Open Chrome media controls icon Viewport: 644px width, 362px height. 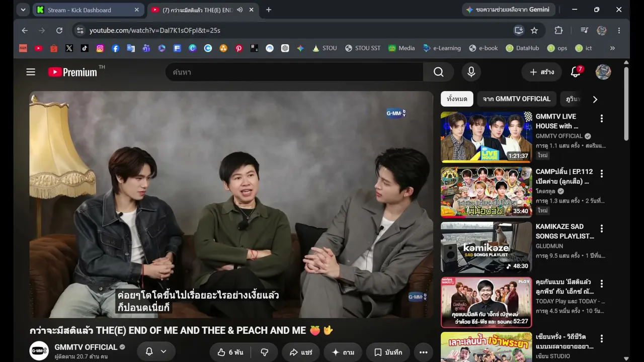click(584, 30)
